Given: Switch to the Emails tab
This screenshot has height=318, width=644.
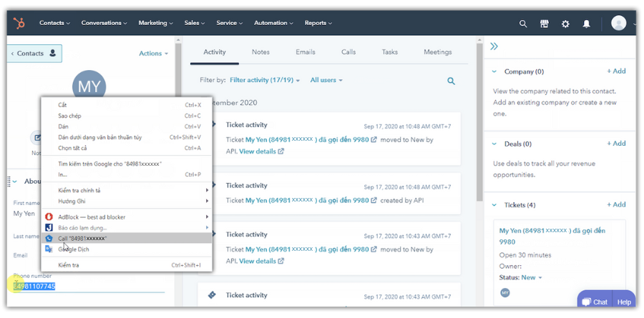Looking at the screenshot, I should [306, 52].
